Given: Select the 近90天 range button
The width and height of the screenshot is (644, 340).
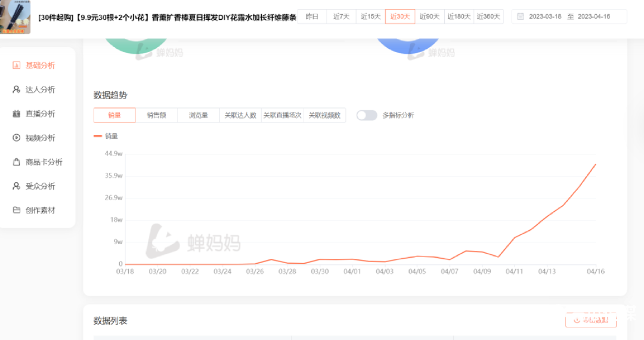Looking at the screenshot, I should coord(429,17).
